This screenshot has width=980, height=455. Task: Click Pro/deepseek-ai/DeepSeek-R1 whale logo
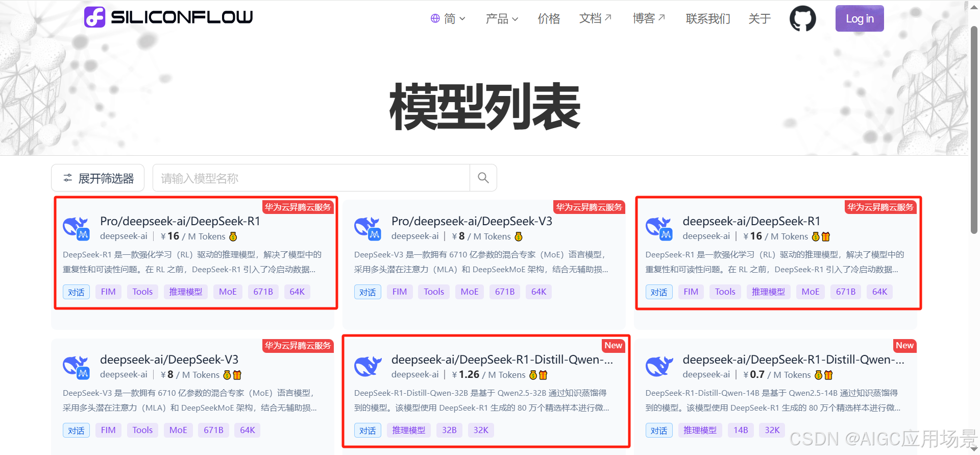pyautogui.click(x=76, y=228)
